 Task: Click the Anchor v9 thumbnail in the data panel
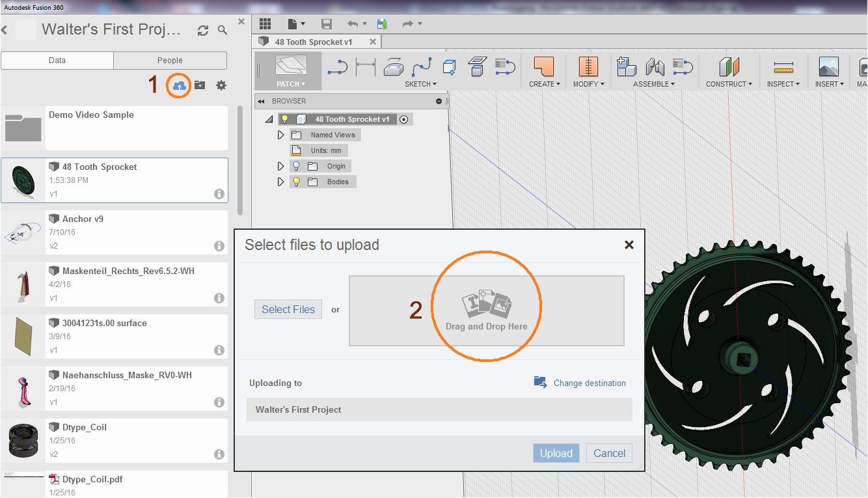pyautogui.click(x=23, y=231)
